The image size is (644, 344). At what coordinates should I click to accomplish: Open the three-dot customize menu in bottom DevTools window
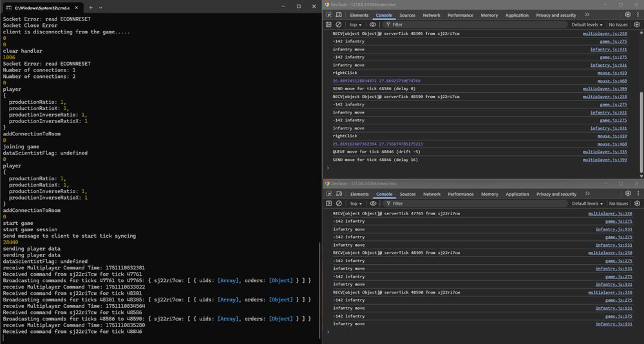coord(637,193)
